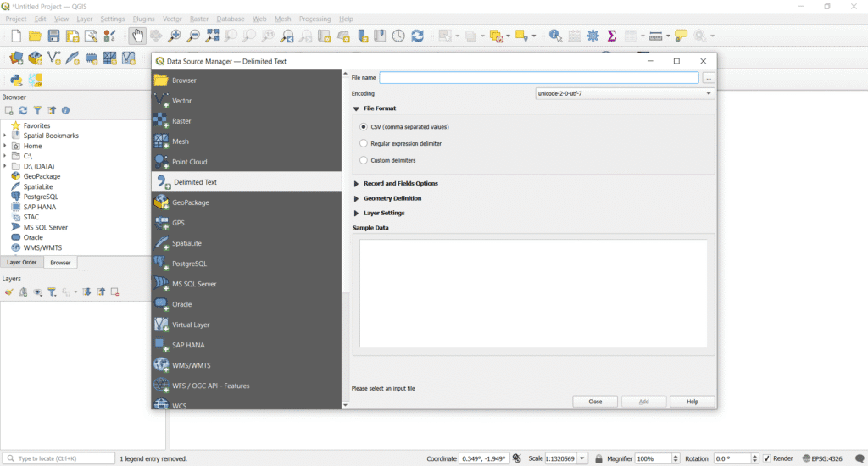Switch to the Browser tab
This screenshot has width=868, height=466.
tap(60, 263)
